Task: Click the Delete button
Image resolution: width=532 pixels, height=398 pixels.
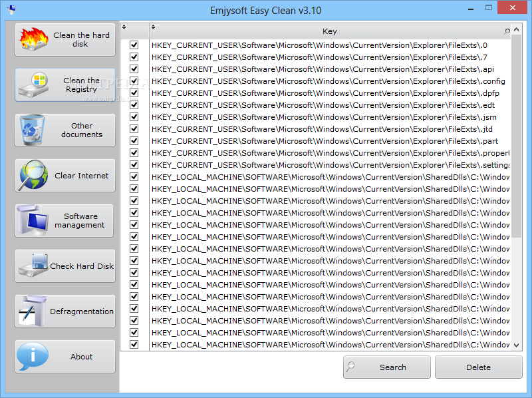Action: (x=478, y=367)
